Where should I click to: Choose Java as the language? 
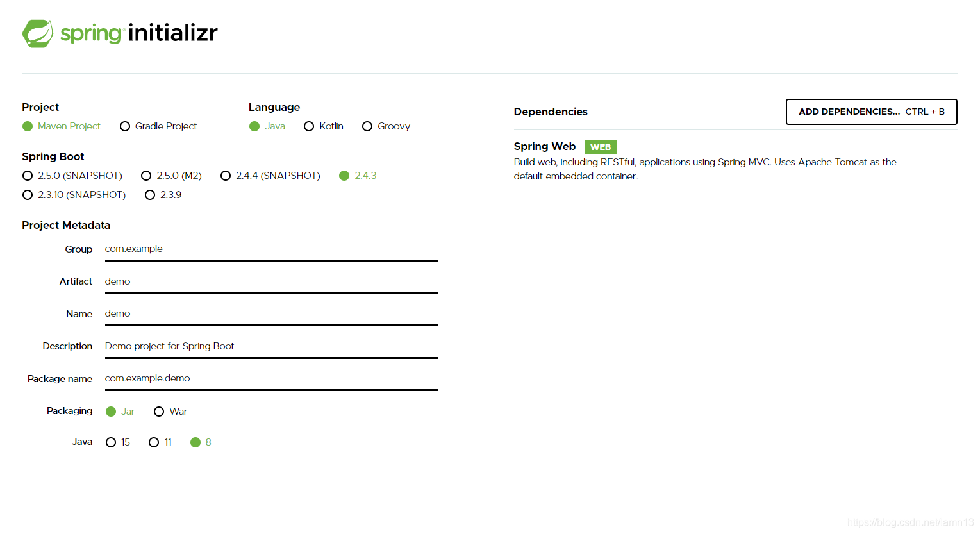point(267,126)
